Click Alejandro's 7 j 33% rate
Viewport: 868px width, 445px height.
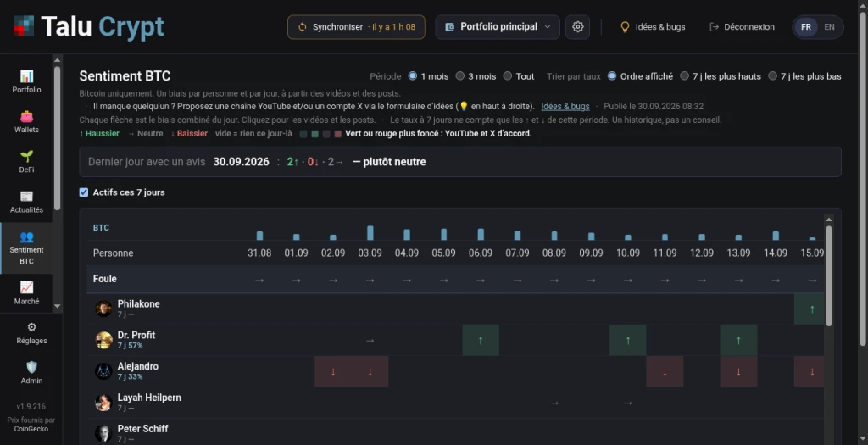130,376
